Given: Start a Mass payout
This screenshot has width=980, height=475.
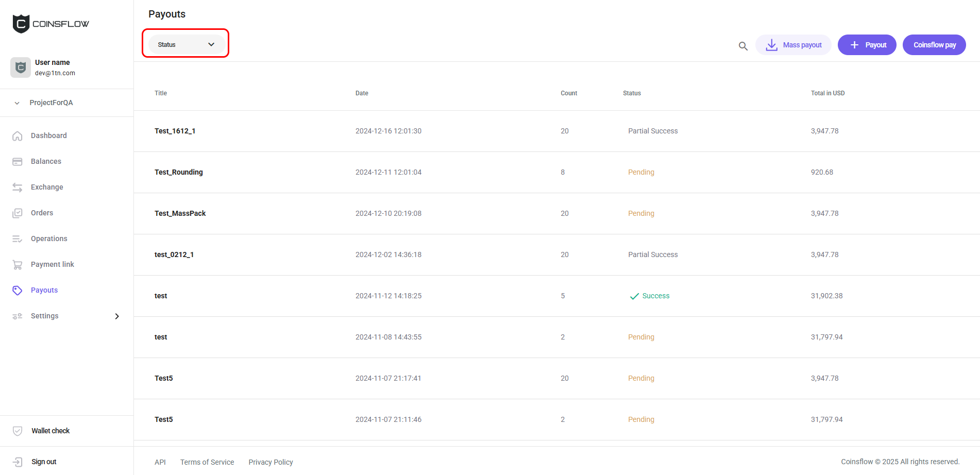Looking at the screenshot, I should pos(793,45).
